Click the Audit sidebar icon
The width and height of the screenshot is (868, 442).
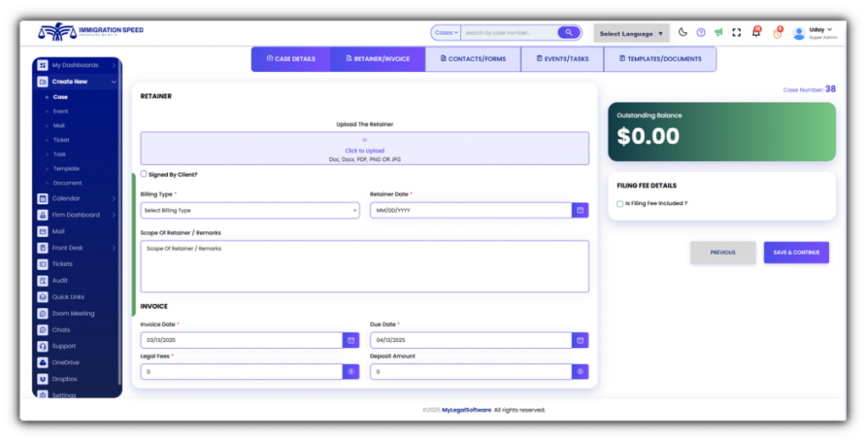42,281
